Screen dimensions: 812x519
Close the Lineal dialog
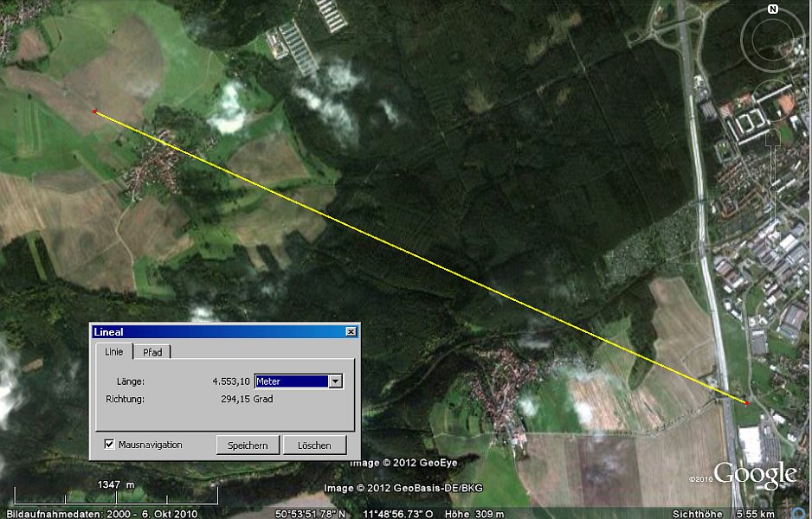[350, 331]
